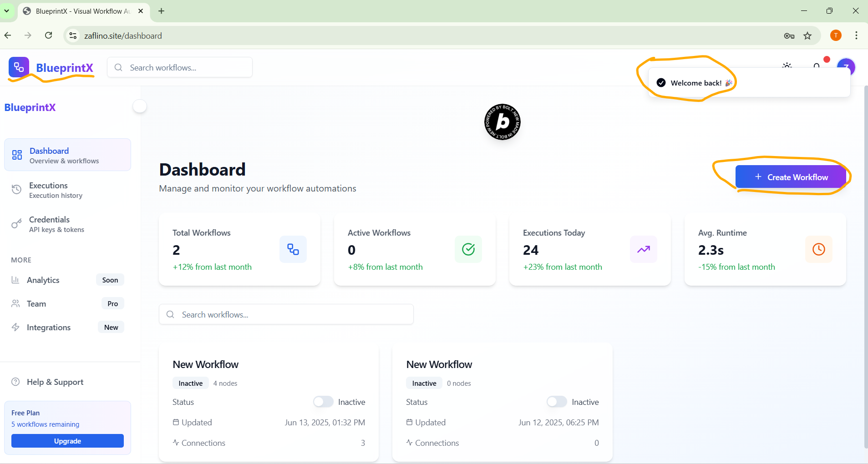Viewport: 868px width, 464px height.
Task: Click the '+12% from last month' text
Action: pos(212,267)
